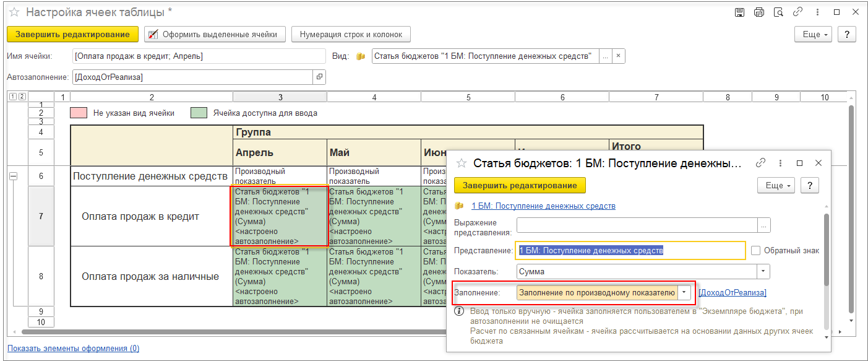The width and height of the screenshot is (868, 361).
Task: Click the save (floppy disk) icon in title bar
Action: coord(739,12)
